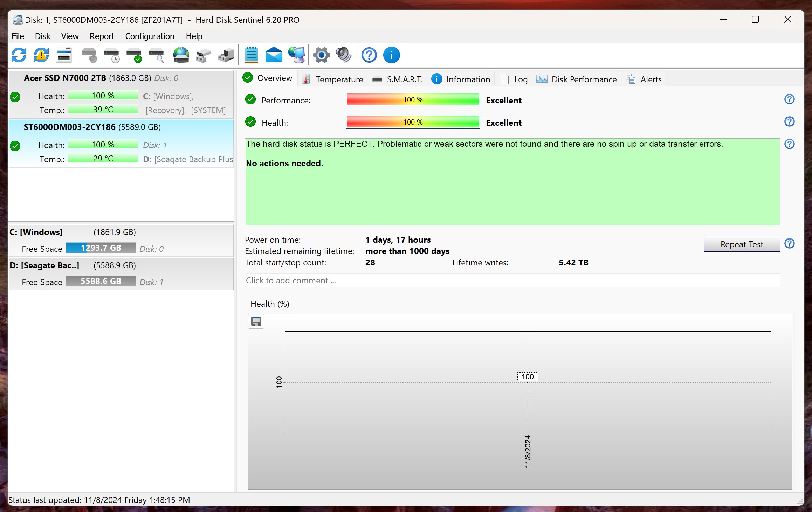This screenshot has height=512, width=812.
Task: Click the refresh disk status toolbar icon
Action: click(x=19, y=55)
